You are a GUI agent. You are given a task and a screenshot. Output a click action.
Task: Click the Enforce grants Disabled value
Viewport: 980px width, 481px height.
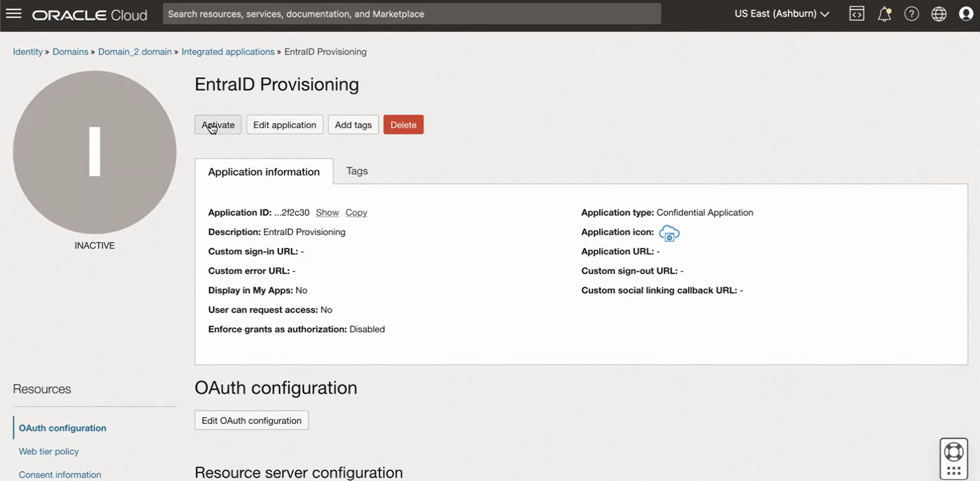[367, 329]
